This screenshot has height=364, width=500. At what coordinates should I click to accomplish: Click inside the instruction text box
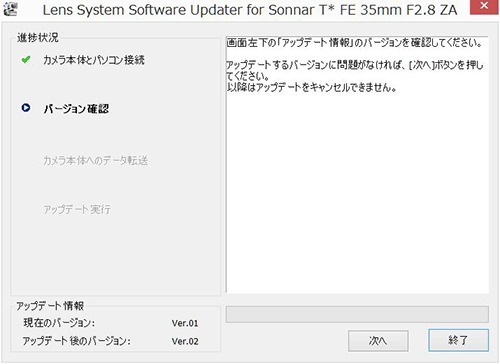click(357, 165)
